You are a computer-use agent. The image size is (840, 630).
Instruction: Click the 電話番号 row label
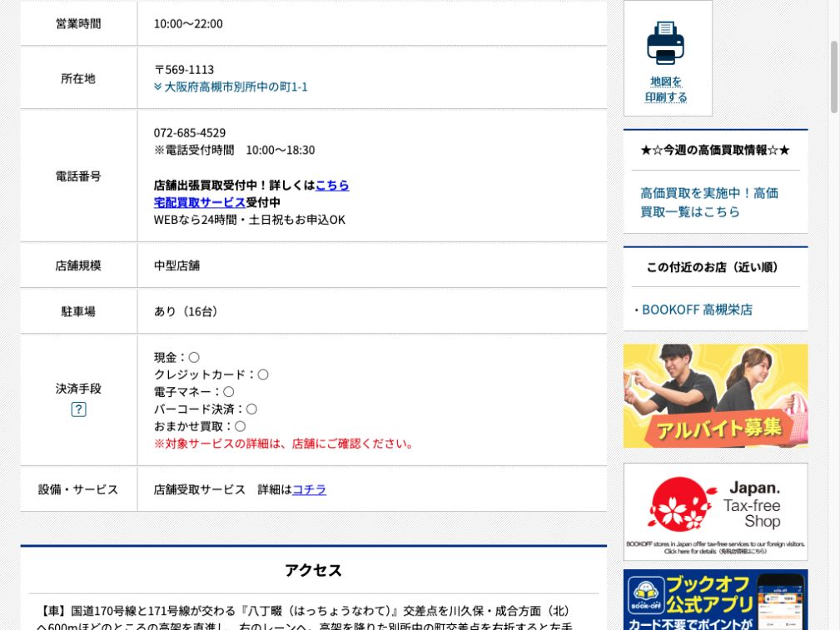[78, 176]
